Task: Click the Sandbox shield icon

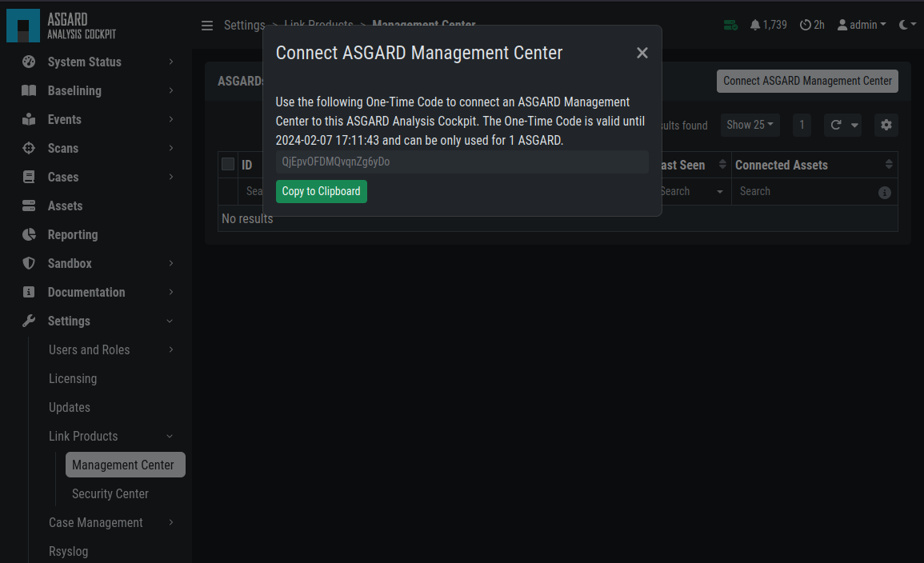Action: tap(28, 263)
